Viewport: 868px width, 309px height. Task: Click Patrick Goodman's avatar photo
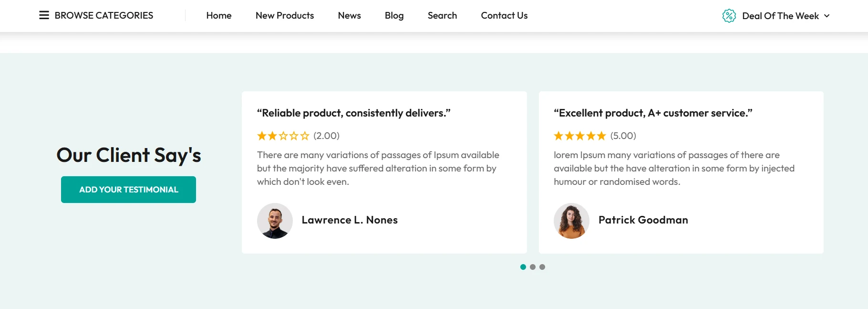(571, 221)
